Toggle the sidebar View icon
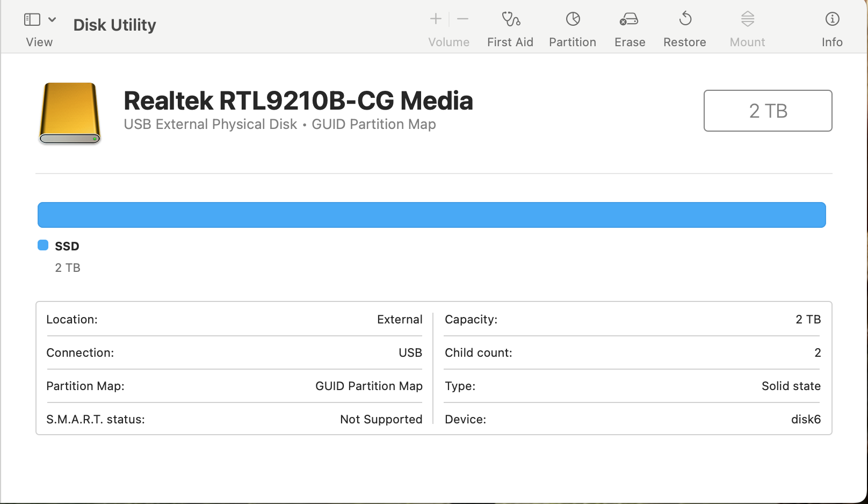The width and height of the screenshot is (868, 504). click(32, 20)
